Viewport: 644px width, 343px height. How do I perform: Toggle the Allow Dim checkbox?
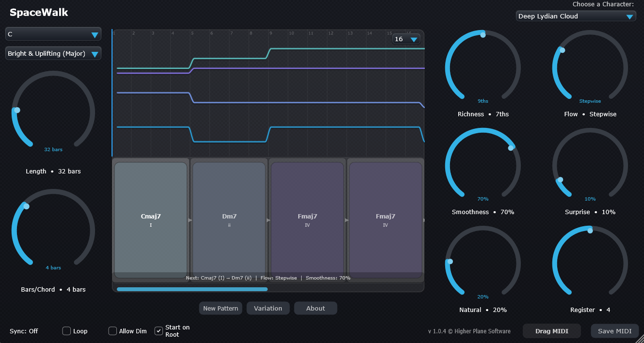tap(113, 331)
